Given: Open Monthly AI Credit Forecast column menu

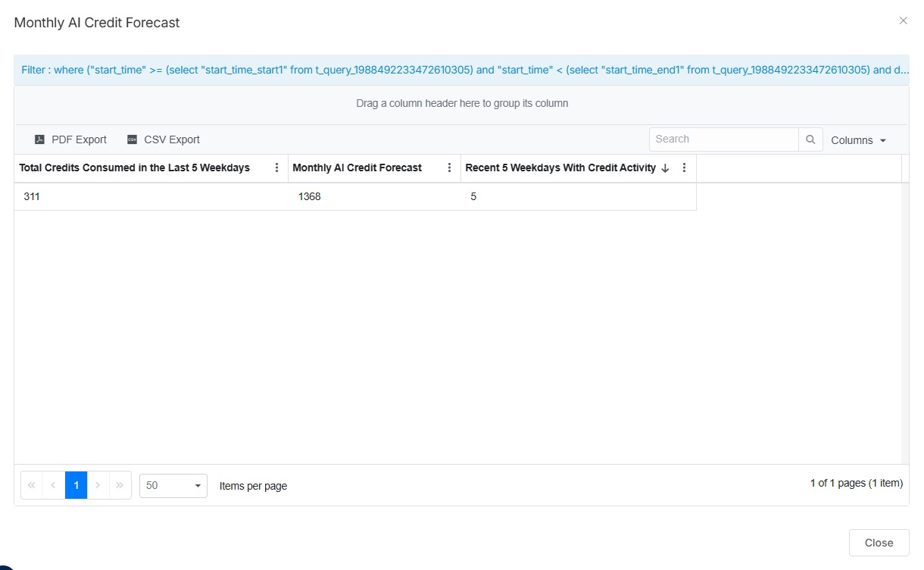Looking at the screenshot, I should coord(449,168).
